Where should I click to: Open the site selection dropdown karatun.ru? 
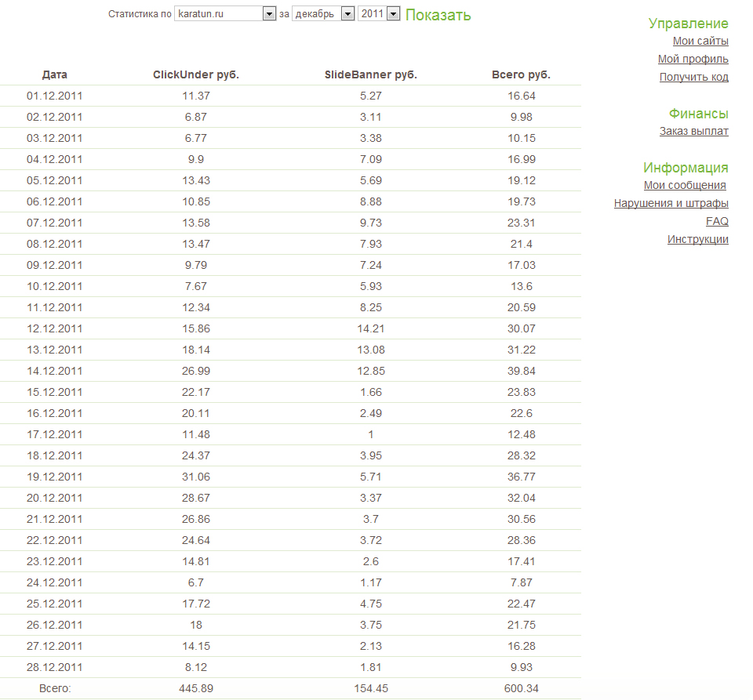[225, 14]
